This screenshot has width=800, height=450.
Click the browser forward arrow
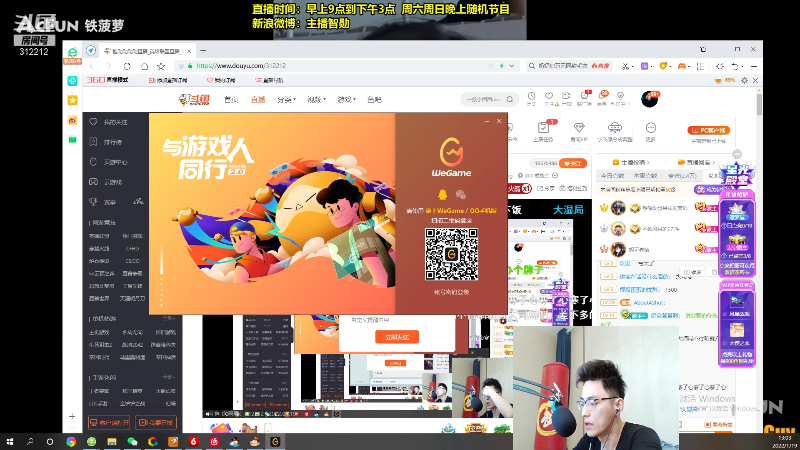pyautogui.click(x=109, y=66)
